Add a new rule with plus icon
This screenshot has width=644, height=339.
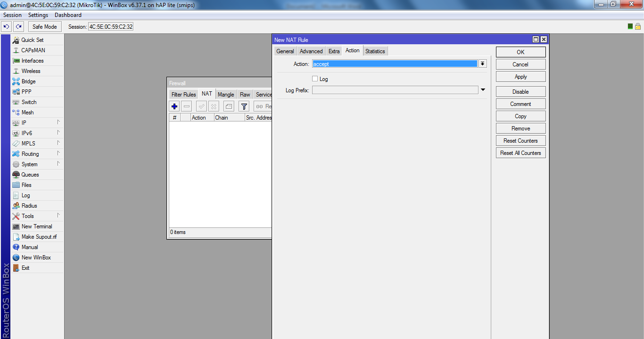pyautogui.click(x=174, y=106)
